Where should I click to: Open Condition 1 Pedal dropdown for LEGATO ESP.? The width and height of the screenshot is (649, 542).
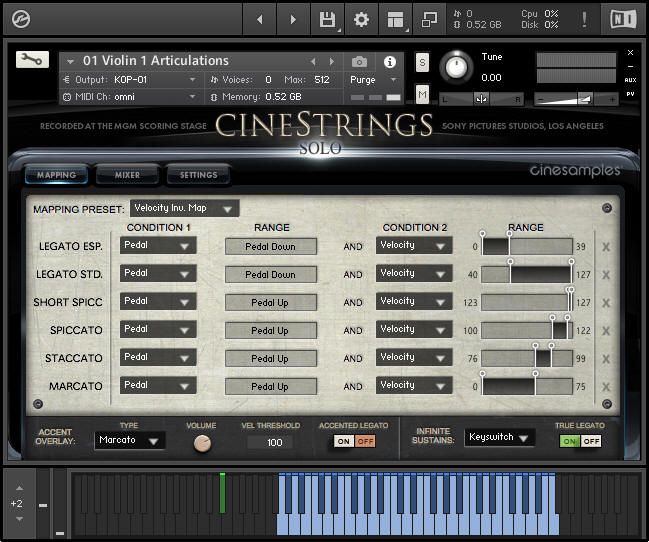[x=158, y=246]
